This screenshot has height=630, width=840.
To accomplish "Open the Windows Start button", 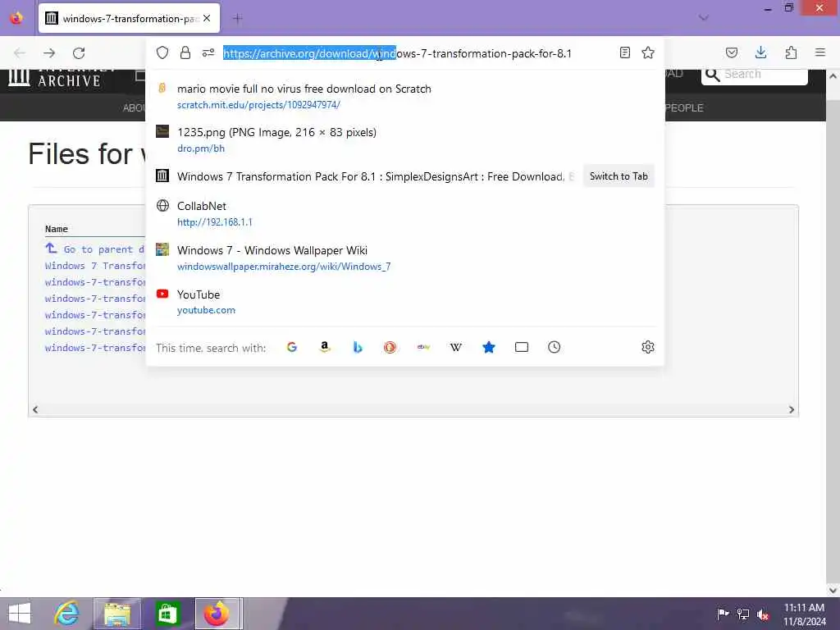I will [x=20, y=614].
